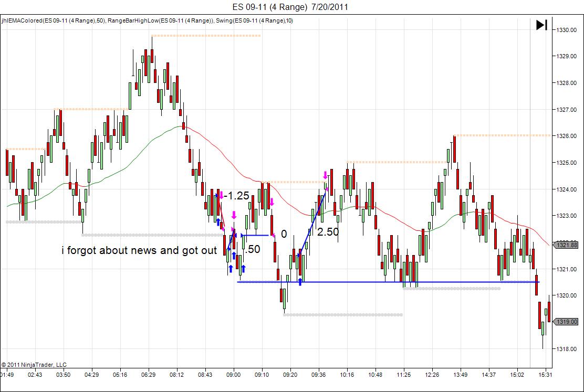Viewport: 584px width, 392px height.
Task: Click the 06:29 time axis label
Action: [x=148, y=375]
